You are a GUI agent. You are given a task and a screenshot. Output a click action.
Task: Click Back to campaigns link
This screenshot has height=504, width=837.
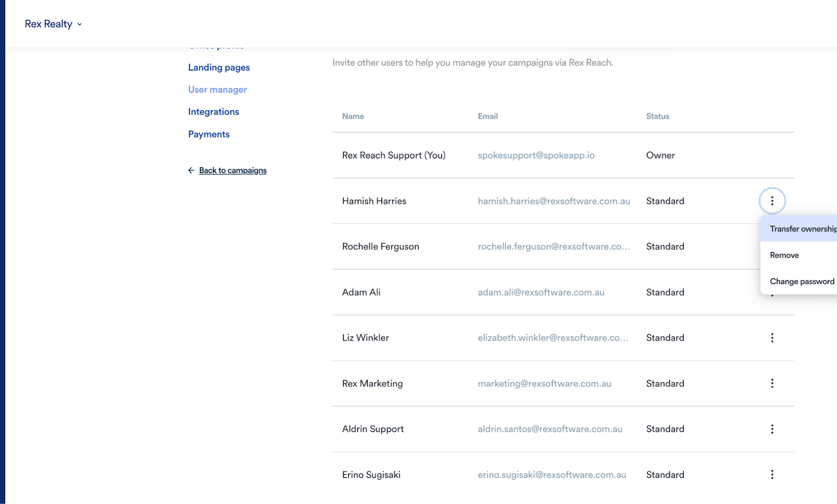[233, 170]
